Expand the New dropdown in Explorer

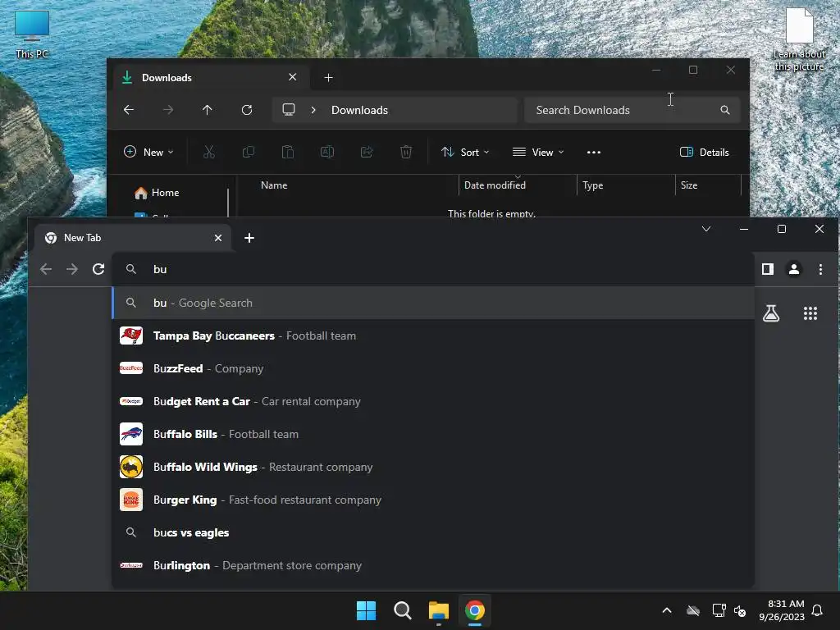pyautogui.click(x=148, y=152)
